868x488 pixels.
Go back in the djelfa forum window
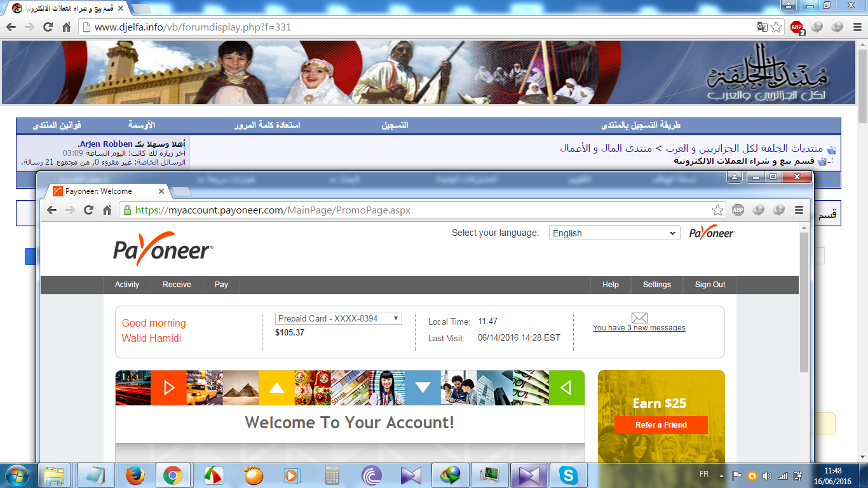10,27
